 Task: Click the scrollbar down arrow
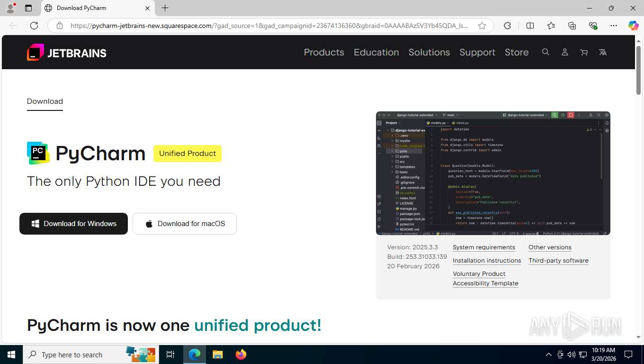639,337
